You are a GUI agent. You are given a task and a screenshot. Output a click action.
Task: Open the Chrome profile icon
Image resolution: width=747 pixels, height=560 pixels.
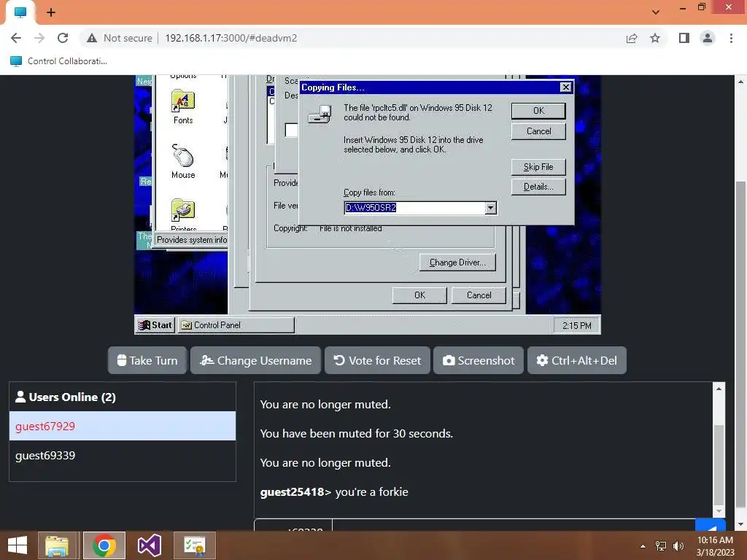coord(708,38)
